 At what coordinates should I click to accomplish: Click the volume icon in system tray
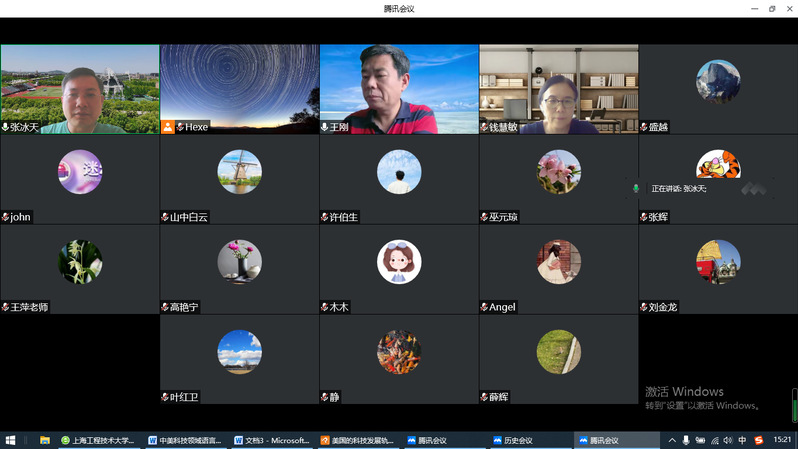click(x=728, y=440)
